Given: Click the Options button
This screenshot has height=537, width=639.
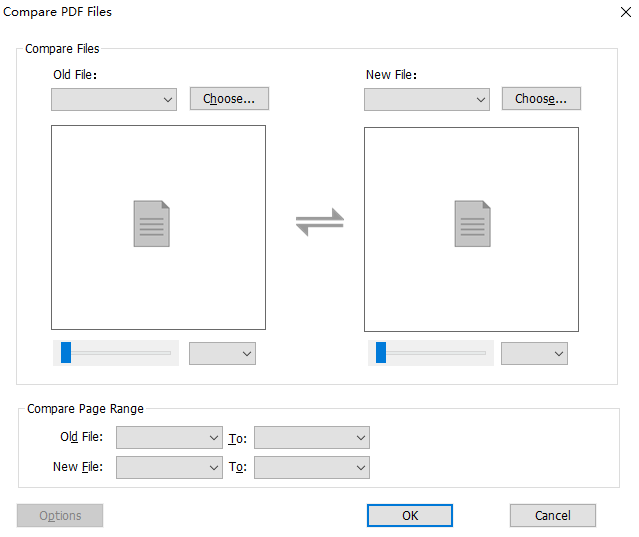Looking at the screenshot, I should point(60,516).
